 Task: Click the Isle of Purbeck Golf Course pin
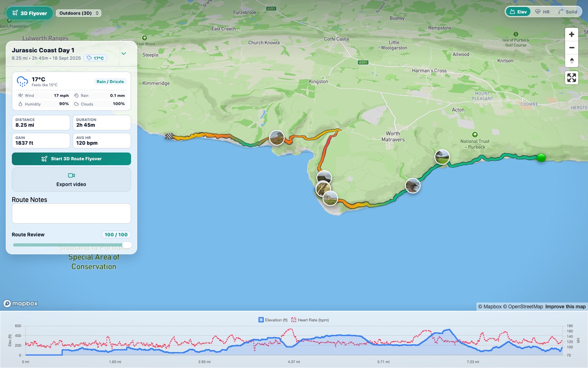(516, 34)
